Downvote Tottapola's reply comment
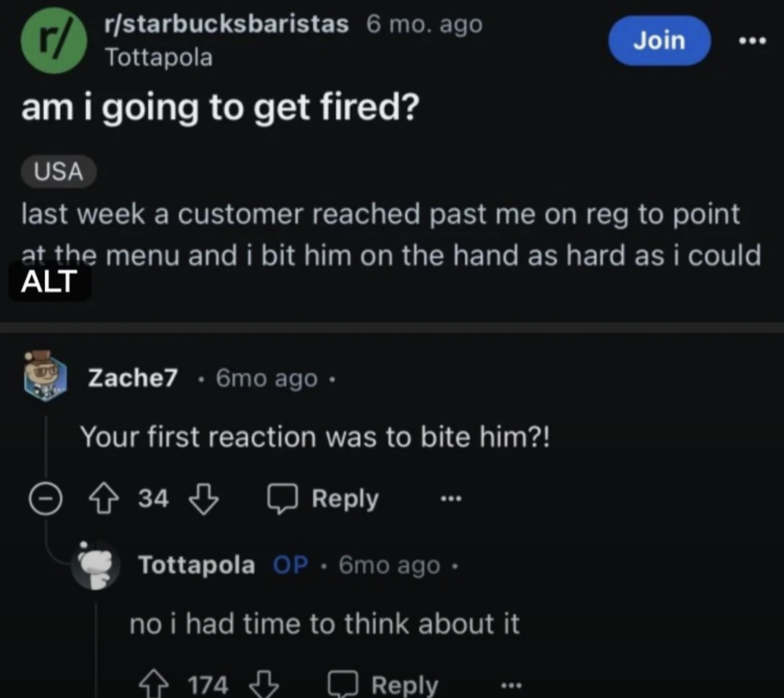This screenshot has width=784, height=698. [265, 685]
